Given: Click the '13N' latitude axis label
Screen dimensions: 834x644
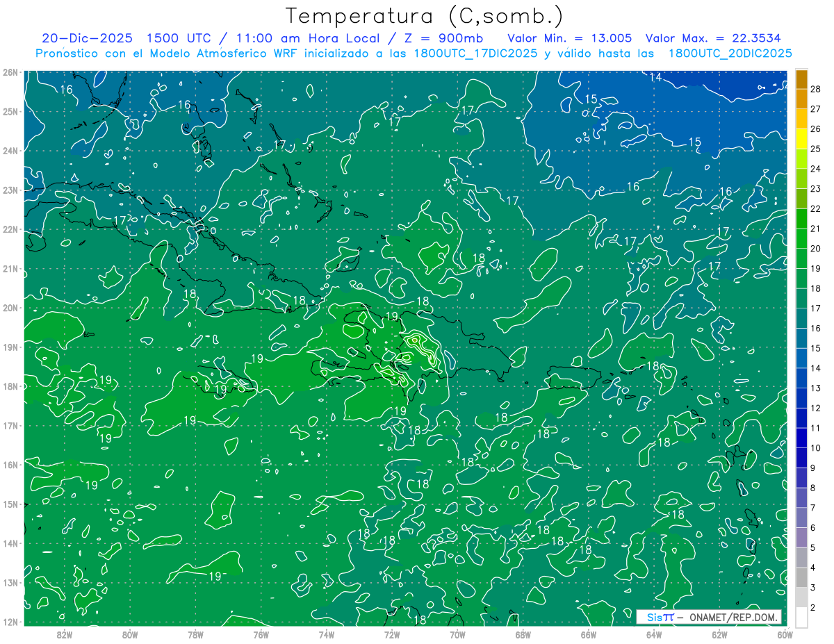Looking at the screenshot, I should click(x=10, y=582).
